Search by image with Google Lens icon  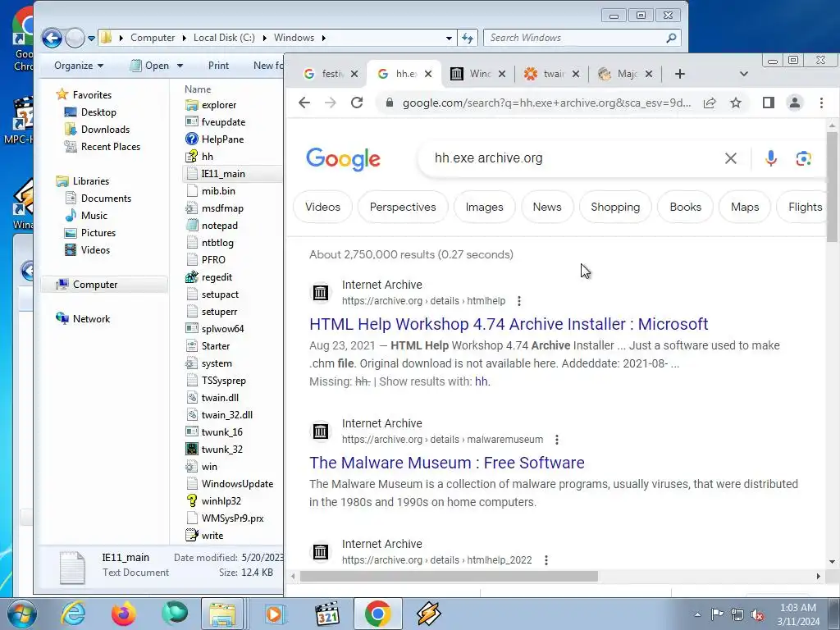[x=803, y=158]
